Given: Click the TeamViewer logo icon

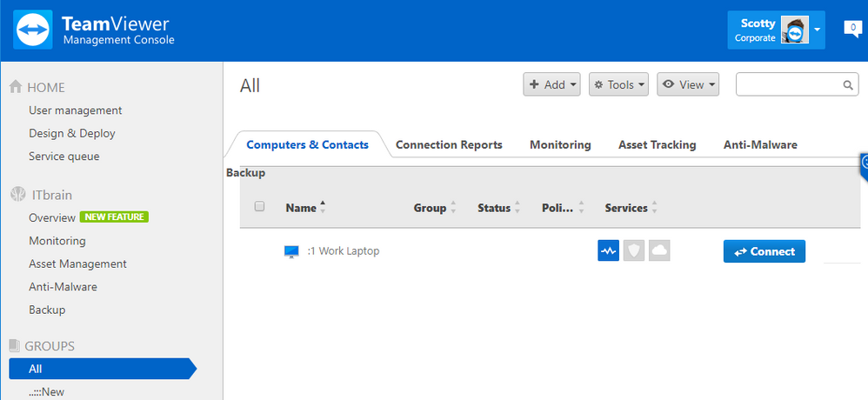Looking at the screenshot, I should point(33,30).
